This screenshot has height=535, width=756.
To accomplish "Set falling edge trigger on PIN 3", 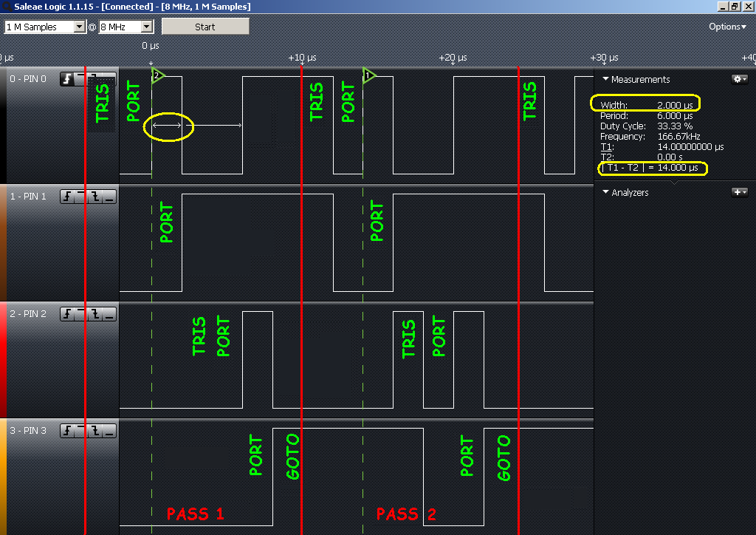I will 95,431.
